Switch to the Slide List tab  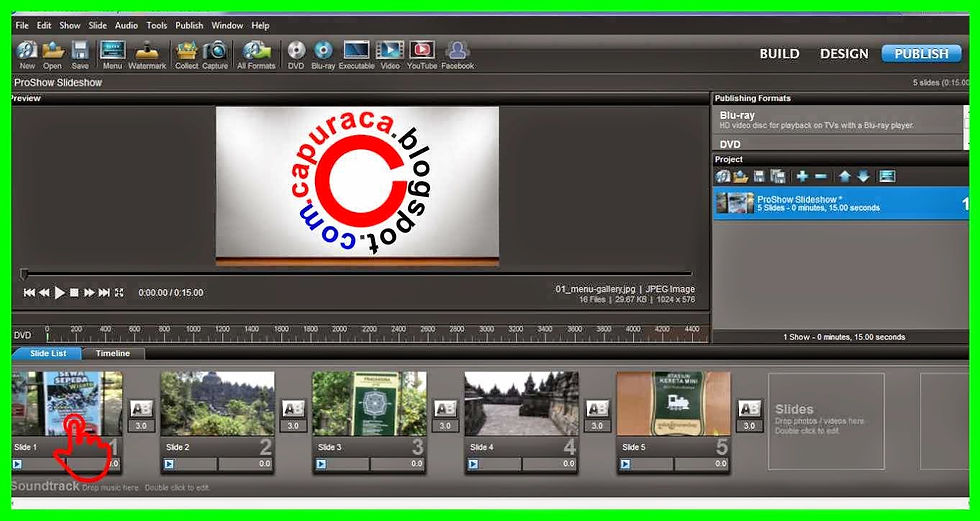[x=48, y=354]
